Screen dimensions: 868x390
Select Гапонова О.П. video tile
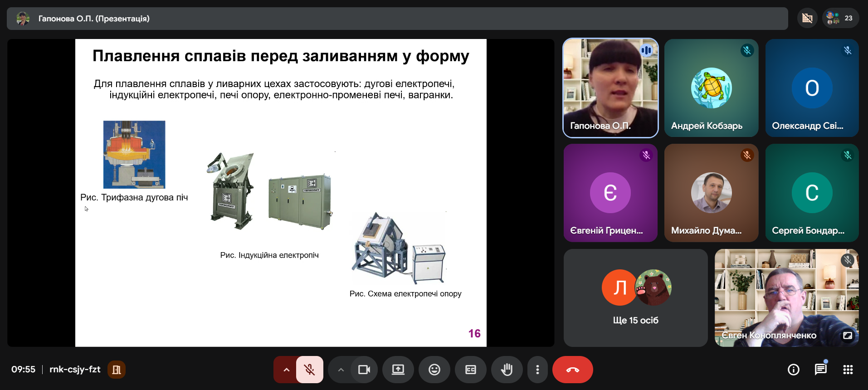tap(610, 88)
